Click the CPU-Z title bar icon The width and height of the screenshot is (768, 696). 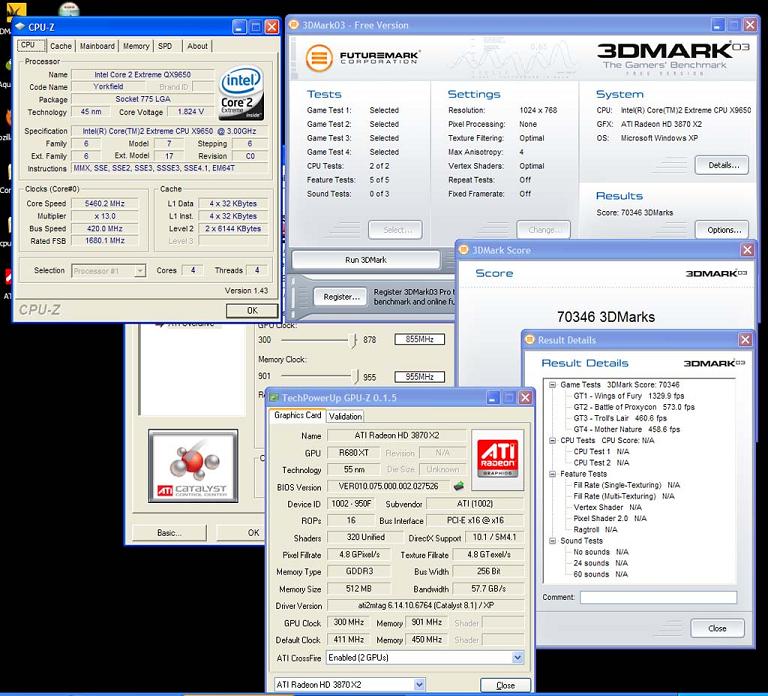point(20,26)
